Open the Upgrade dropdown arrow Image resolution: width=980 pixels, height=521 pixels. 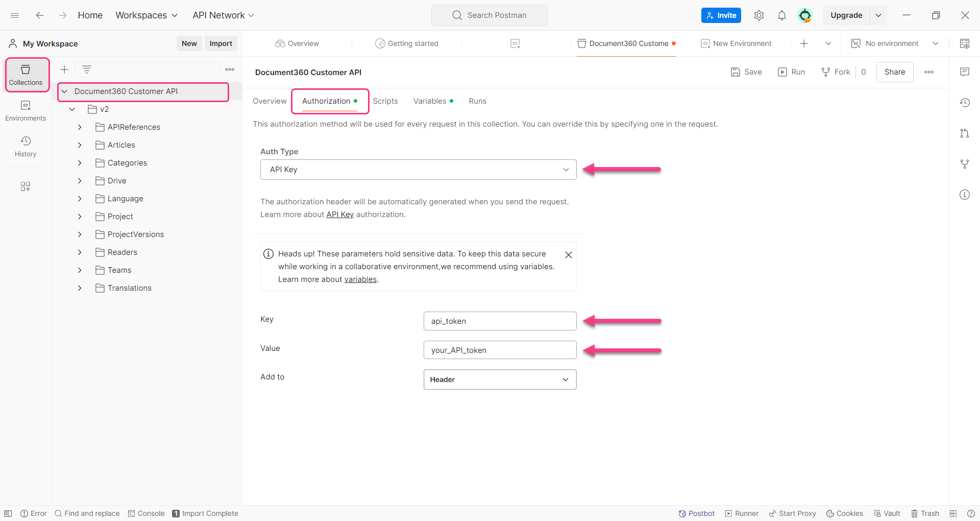click(878, 15)
